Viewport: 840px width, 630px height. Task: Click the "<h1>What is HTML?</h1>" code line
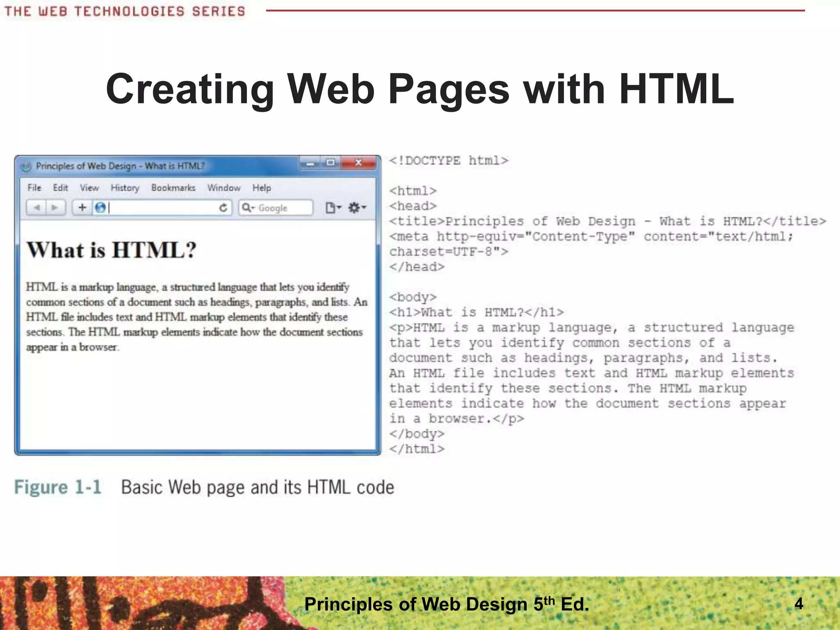477,313
